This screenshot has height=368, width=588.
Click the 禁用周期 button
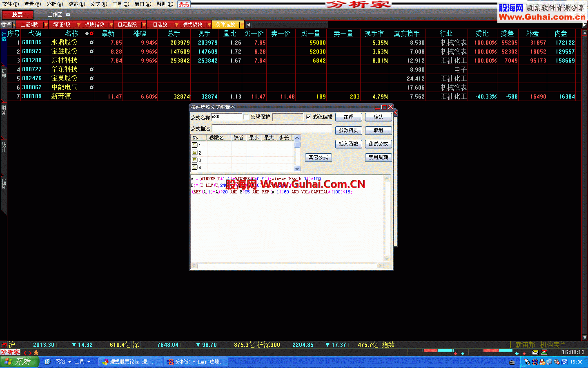(379, 157)
